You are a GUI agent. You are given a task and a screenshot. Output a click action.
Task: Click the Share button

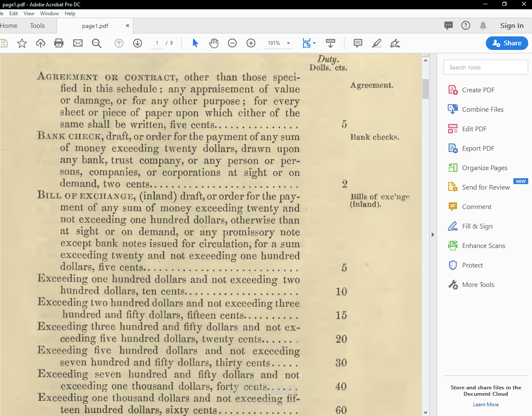[x=507, y=43]
